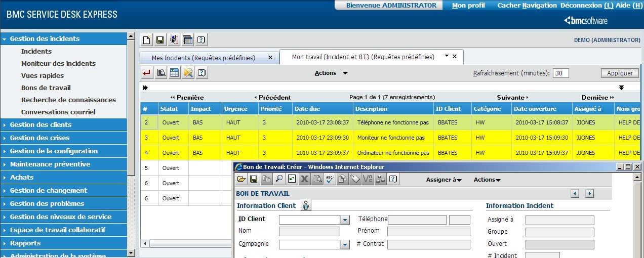Select the Moniteur ne fonctionne pas row
The height and width of the screenshot is (258, 644).
point(390,138)
